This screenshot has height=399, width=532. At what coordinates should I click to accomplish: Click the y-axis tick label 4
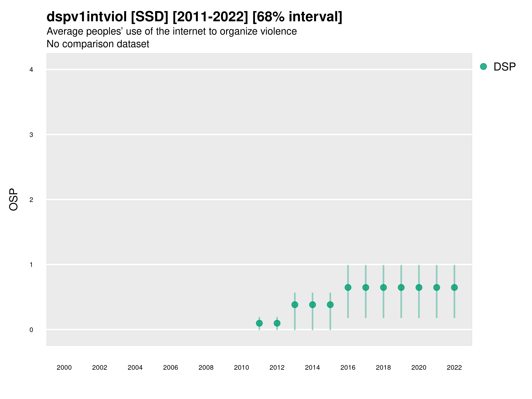(x=31, y=70)
